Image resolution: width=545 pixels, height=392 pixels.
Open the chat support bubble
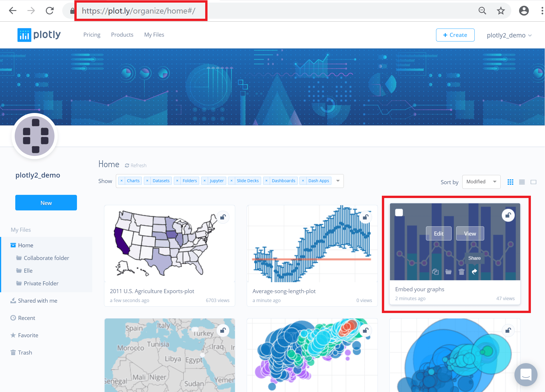point(526,374)
